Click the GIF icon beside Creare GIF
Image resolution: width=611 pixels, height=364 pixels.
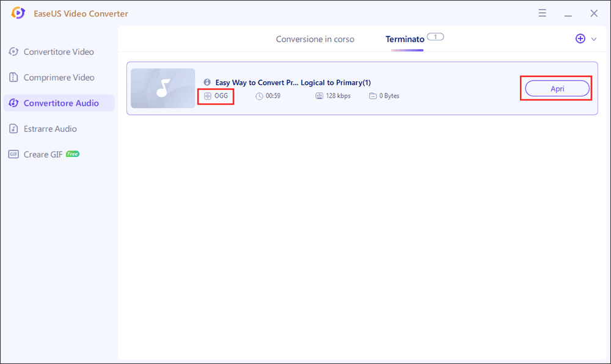click(x=13, y=154)
